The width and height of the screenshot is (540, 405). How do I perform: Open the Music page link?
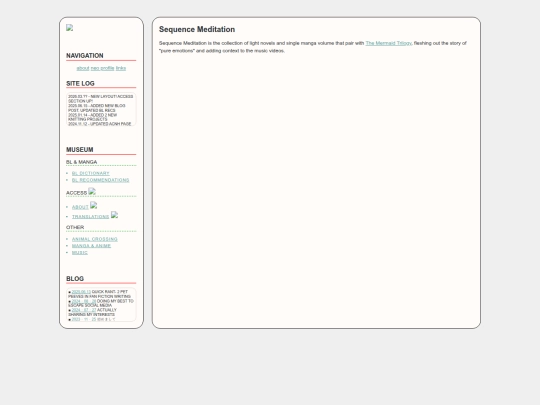point(80,253)
